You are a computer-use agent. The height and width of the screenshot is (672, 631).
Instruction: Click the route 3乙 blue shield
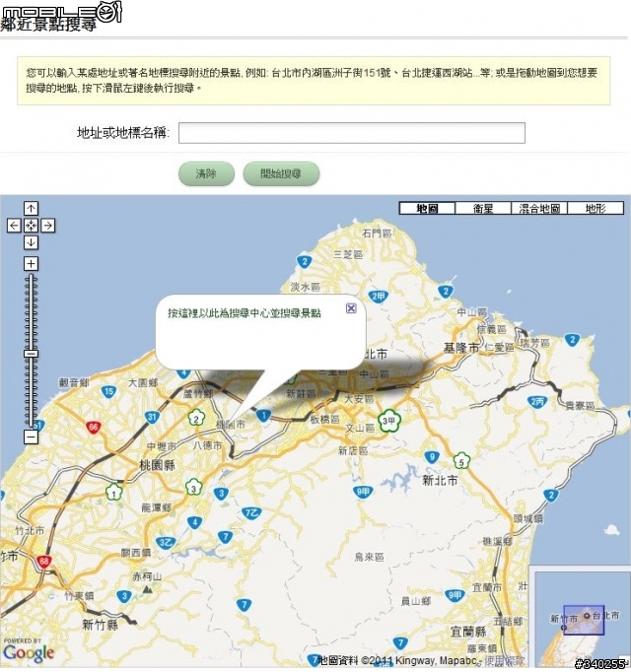tap(166, 543)
